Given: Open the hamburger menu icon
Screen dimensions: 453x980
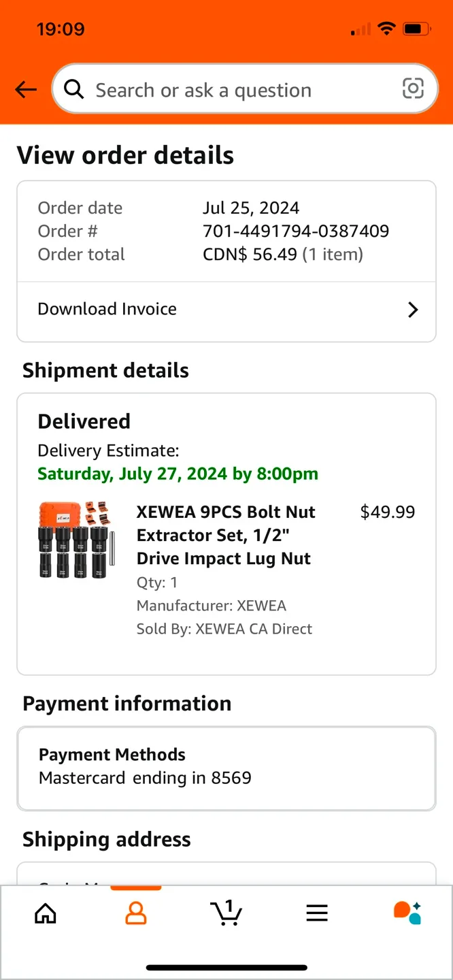Looking at the screenshot, I should (316, 913).
